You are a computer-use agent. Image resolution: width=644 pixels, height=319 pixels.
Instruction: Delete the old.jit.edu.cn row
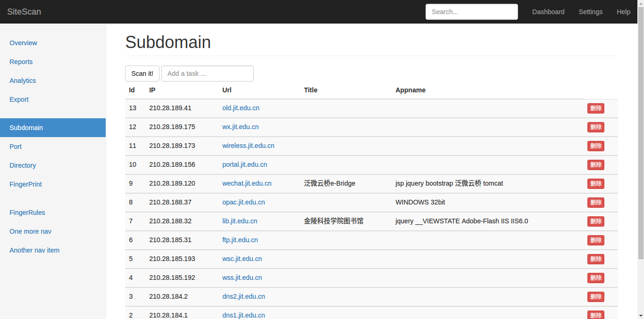click(x=595, y=108)
